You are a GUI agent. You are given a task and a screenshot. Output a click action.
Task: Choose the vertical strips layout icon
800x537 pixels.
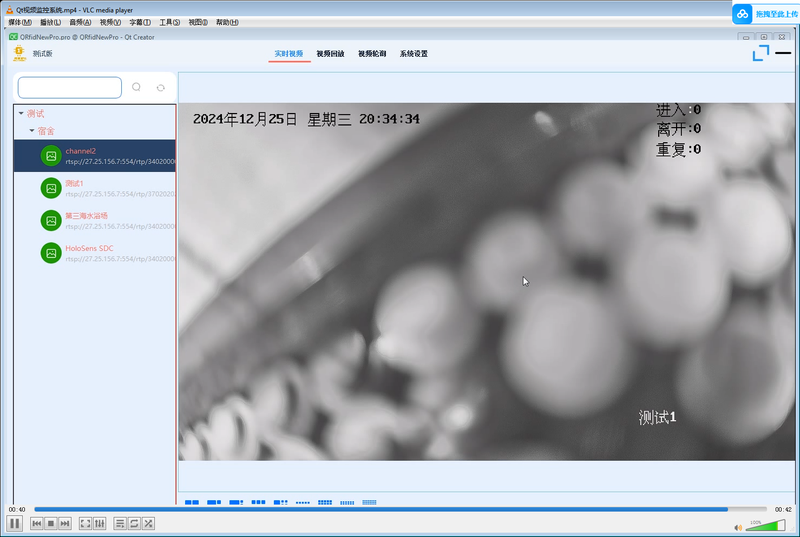[347, 503]
